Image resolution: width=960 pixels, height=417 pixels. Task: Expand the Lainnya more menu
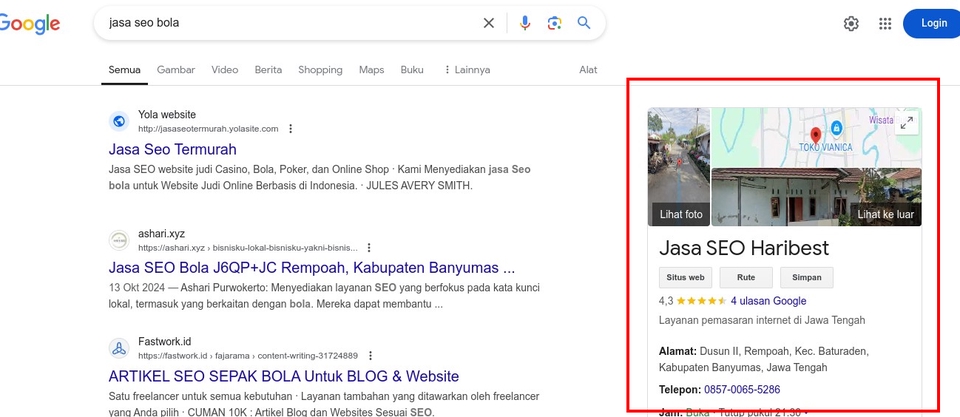point(467,70)
